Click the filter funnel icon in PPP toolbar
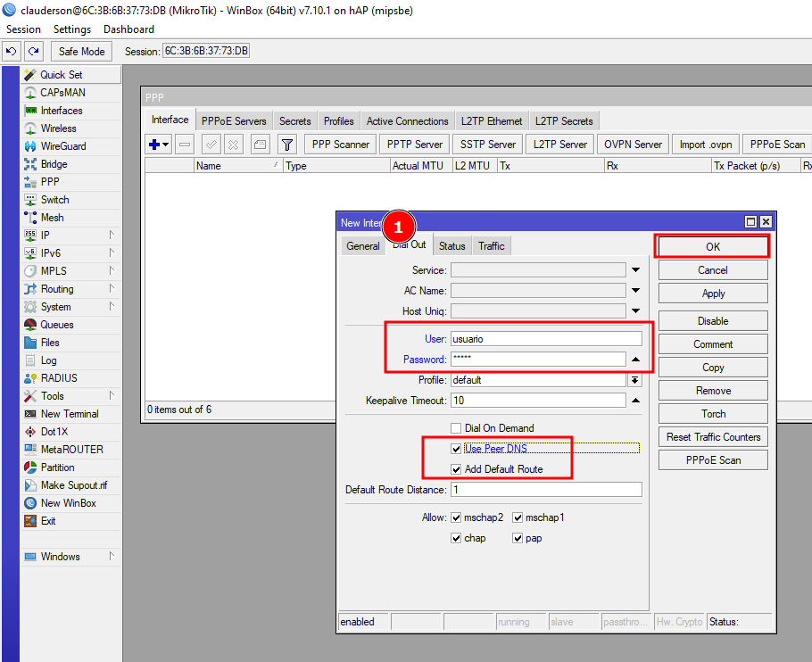The width and height of the screenshot is (812, 662). (x=286, y=144)
